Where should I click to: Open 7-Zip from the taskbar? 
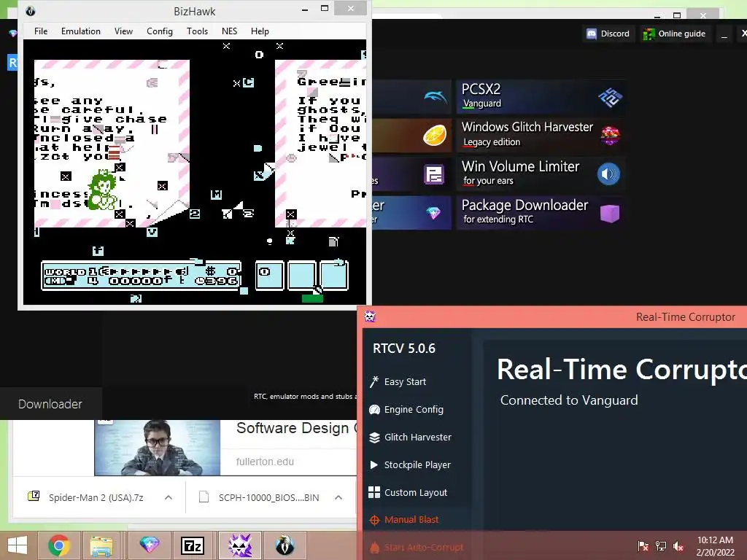click(x=193, y=545)
